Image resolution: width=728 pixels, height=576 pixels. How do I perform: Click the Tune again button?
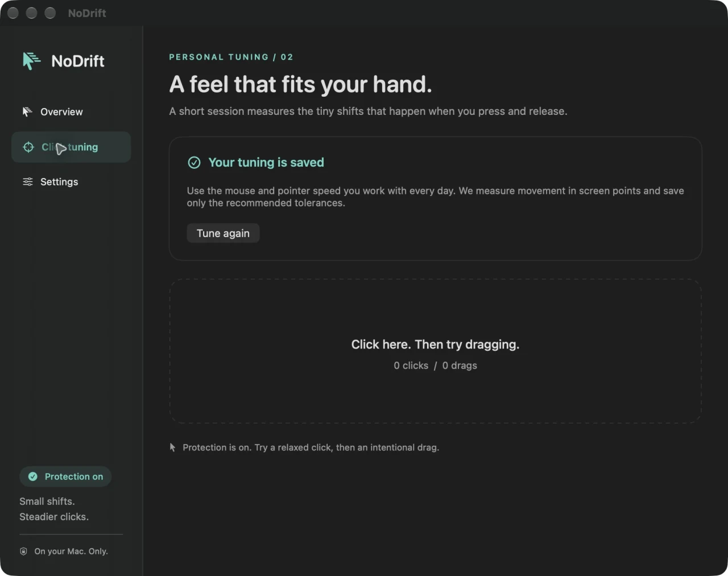[x=223, y=233]
